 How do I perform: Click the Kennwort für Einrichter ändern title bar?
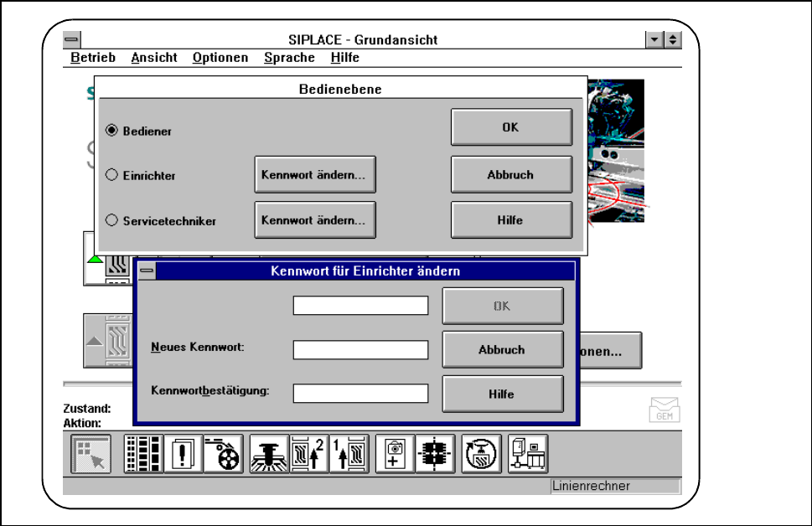pos(365,271)
